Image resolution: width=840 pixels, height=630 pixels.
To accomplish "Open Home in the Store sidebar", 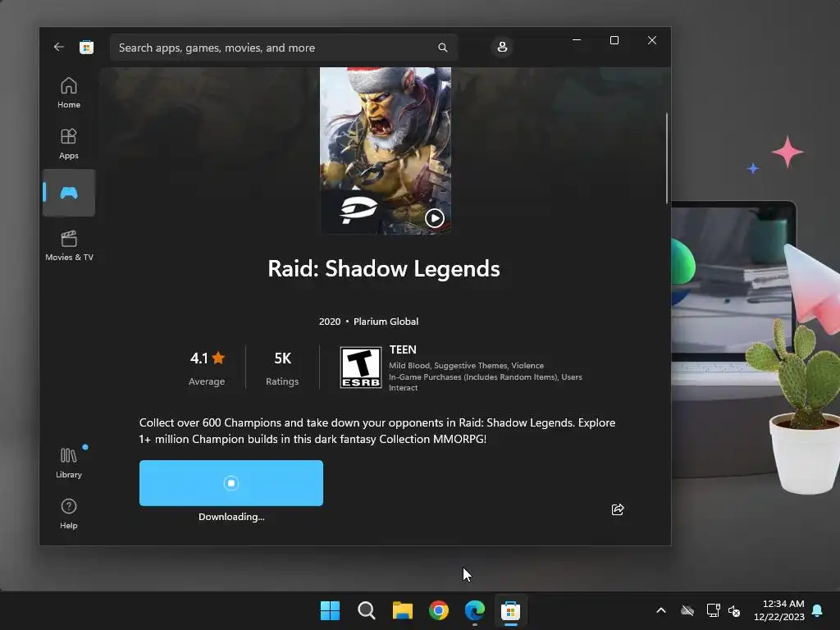I will [69, 94].
